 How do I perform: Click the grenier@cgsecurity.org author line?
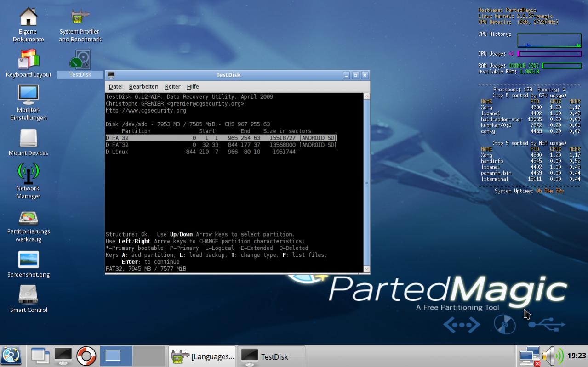click(175, 103)
